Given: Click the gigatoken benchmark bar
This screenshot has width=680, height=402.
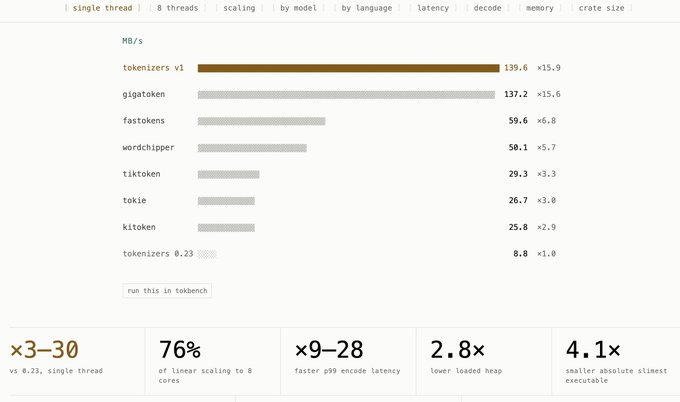Looking at the screenshot, I should click(346, 95).
